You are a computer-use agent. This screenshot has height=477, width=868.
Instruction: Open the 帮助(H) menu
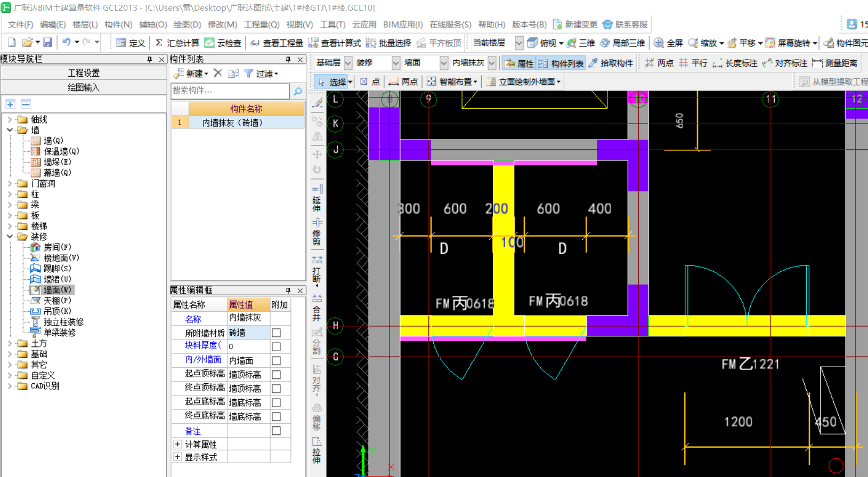(x=492, y=25)
